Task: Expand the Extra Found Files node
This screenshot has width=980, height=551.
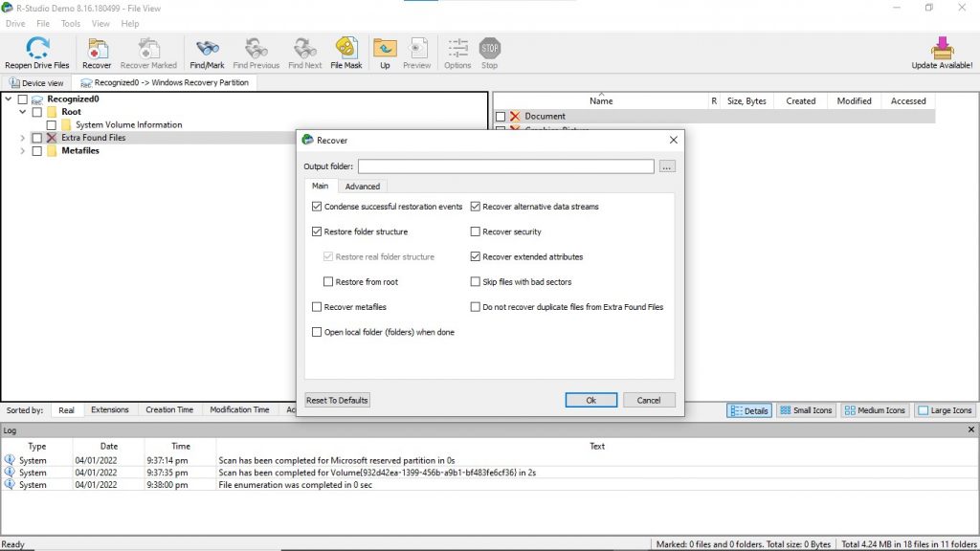Action: click(x=21, y=138)
